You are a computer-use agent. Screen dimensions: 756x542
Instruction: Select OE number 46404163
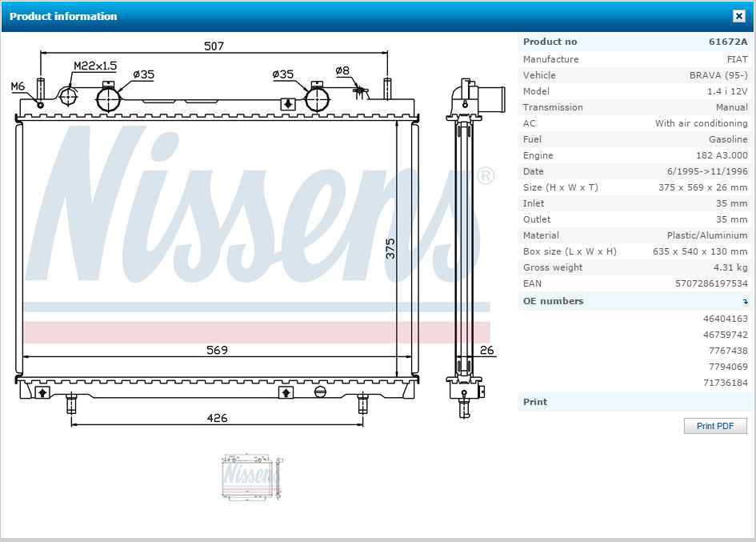click(x=725, y=319)
